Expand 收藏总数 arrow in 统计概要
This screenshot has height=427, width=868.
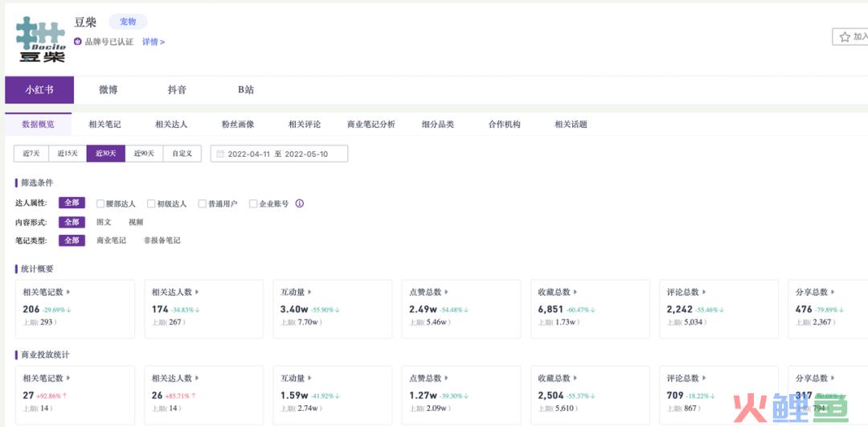(x=575, y=292)
